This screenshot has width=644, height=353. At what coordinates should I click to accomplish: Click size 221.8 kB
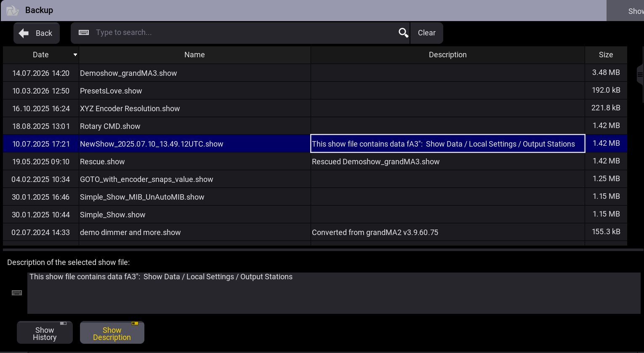click(x=606, y=108)
